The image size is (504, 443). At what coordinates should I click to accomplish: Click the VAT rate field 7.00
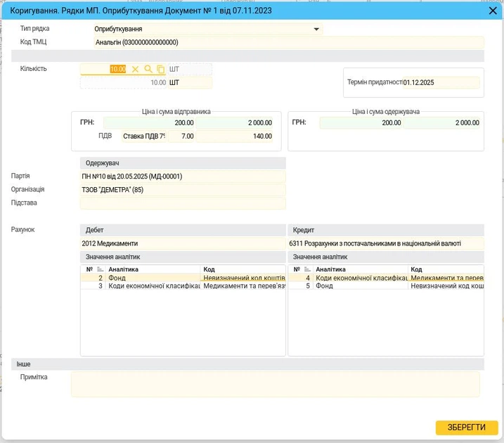click(181, 136)
